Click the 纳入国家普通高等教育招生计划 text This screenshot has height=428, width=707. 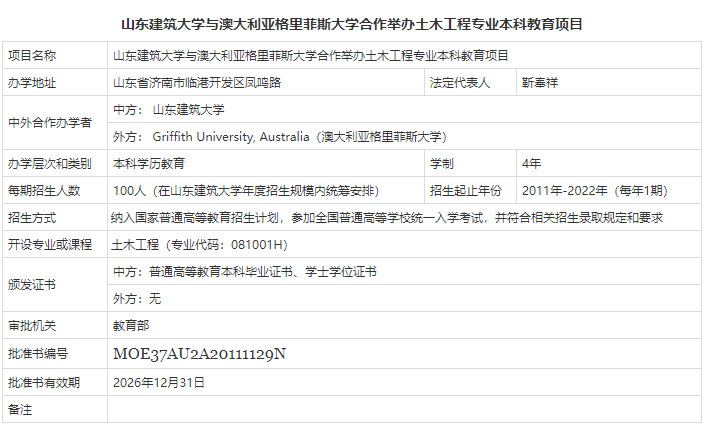(387, 218)
